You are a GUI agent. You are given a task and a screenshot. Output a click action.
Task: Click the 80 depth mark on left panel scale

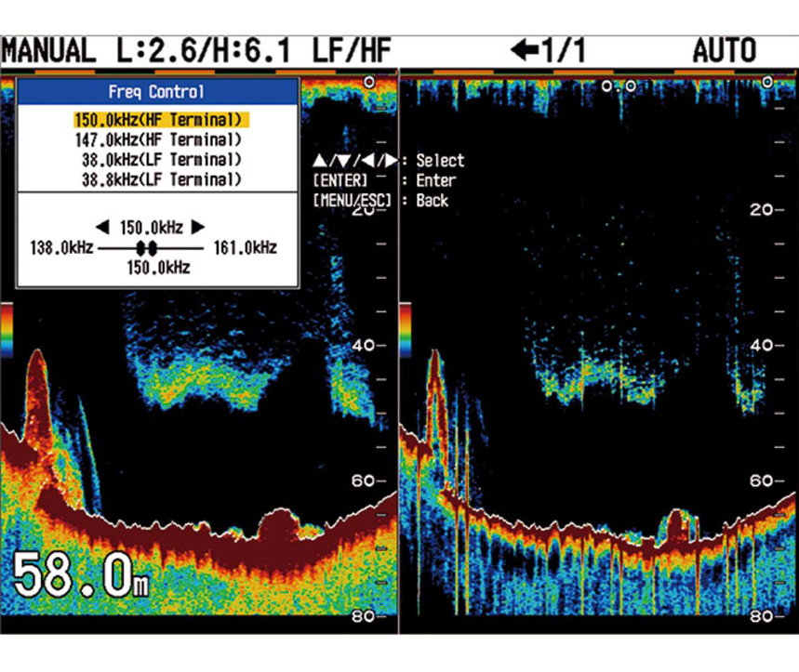[x=364, y=616]
